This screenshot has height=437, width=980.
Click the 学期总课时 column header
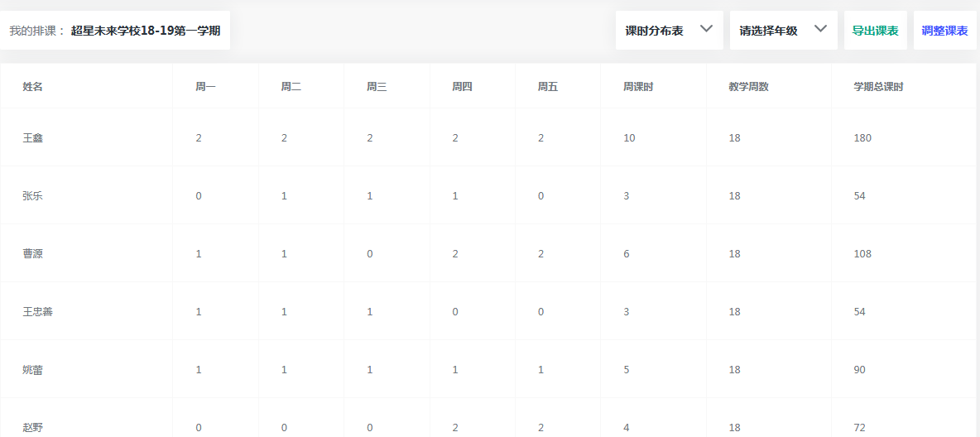pos(879,87)
